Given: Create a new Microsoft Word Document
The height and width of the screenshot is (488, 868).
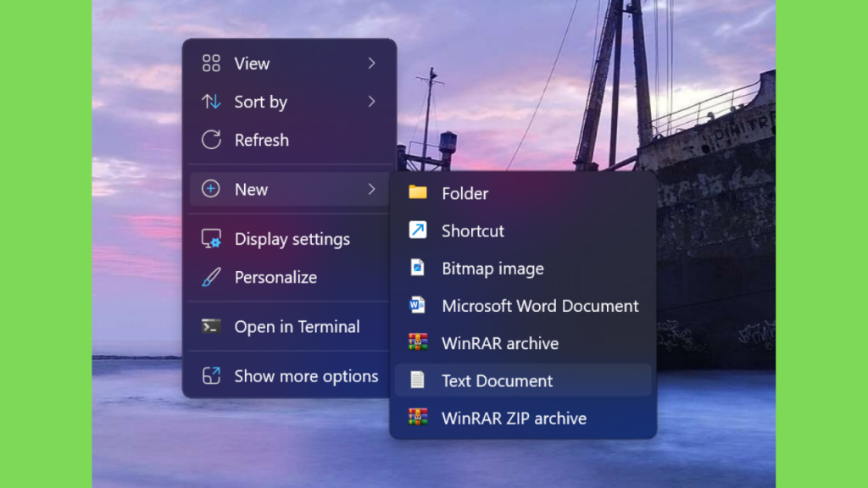Looking at the screenshot, I should pos(523,305).
